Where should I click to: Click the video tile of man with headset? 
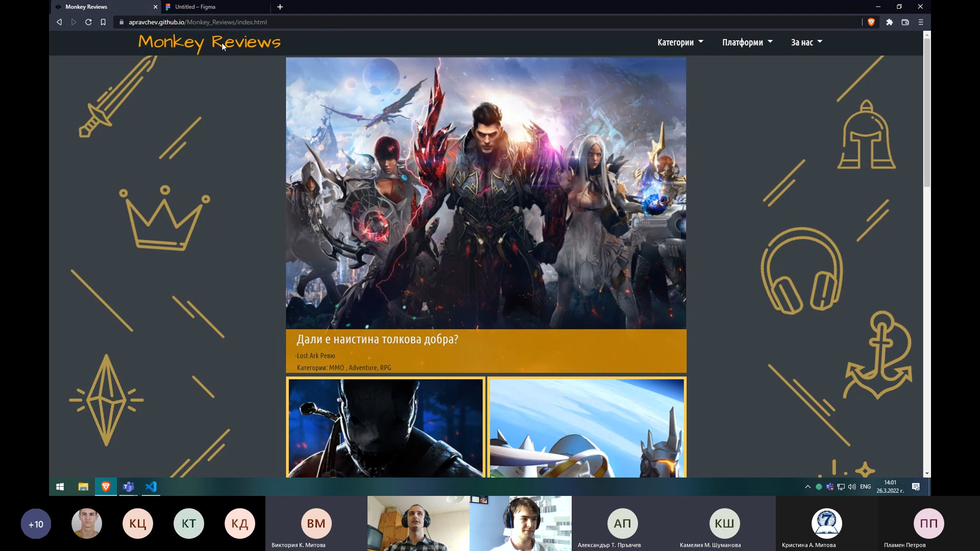click(419, 523)
